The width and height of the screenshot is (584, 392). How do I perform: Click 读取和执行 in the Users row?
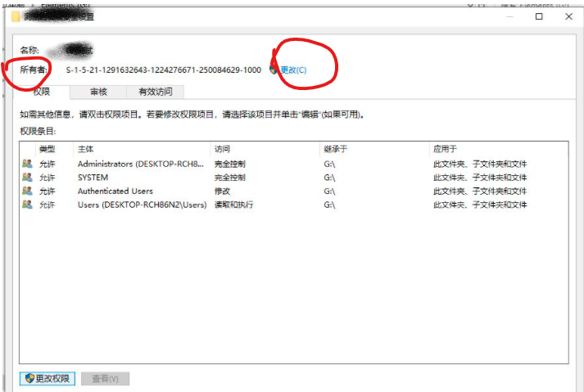[x=234, y=205]
